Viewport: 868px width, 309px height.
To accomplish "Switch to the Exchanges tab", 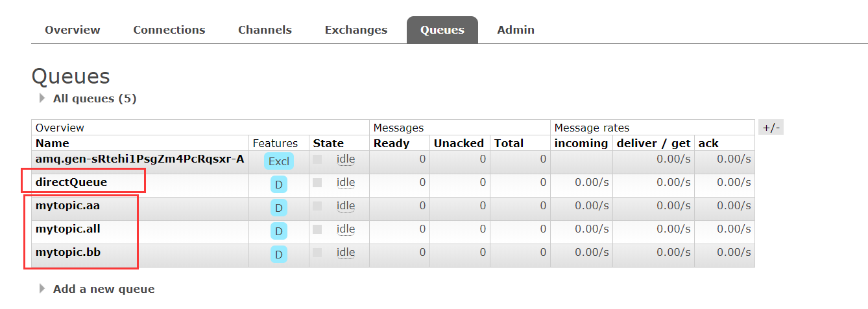I will coord(356,30).
